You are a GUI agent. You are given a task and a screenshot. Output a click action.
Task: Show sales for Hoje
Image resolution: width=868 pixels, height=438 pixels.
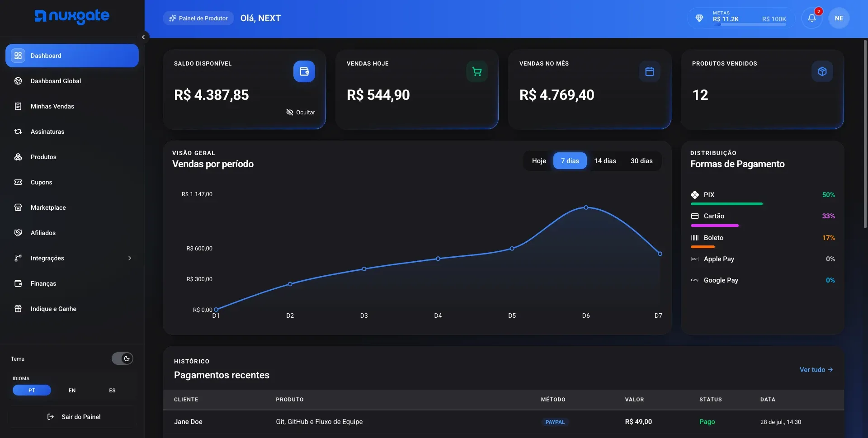tap(539, 161)
